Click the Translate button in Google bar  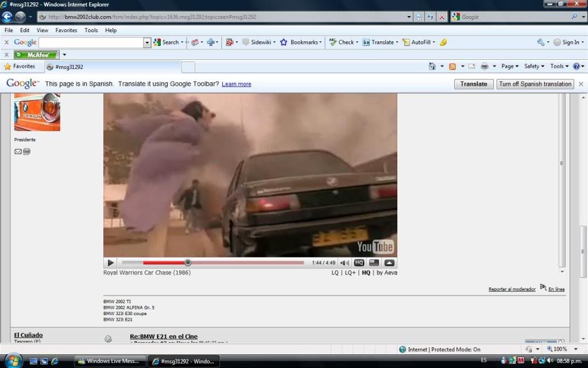(474, 84)
